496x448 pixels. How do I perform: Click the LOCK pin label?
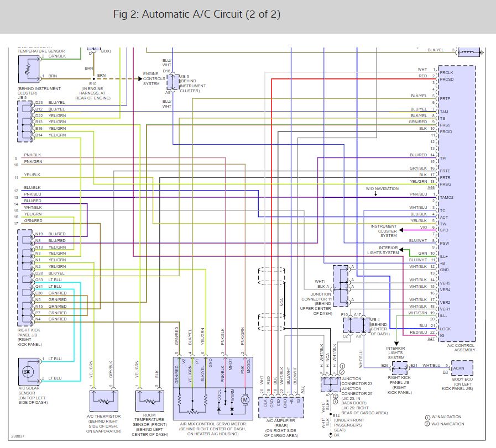(445, 329)
